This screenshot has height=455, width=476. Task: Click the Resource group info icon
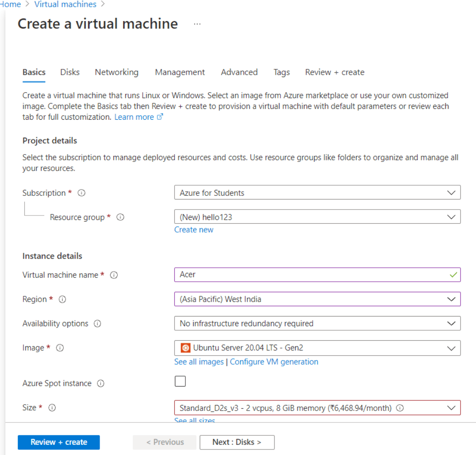coord(120,217)
